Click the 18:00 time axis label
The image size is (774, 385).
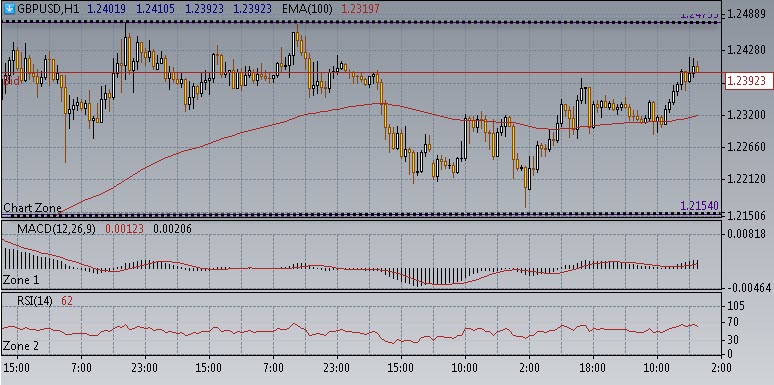coord(592,368)
